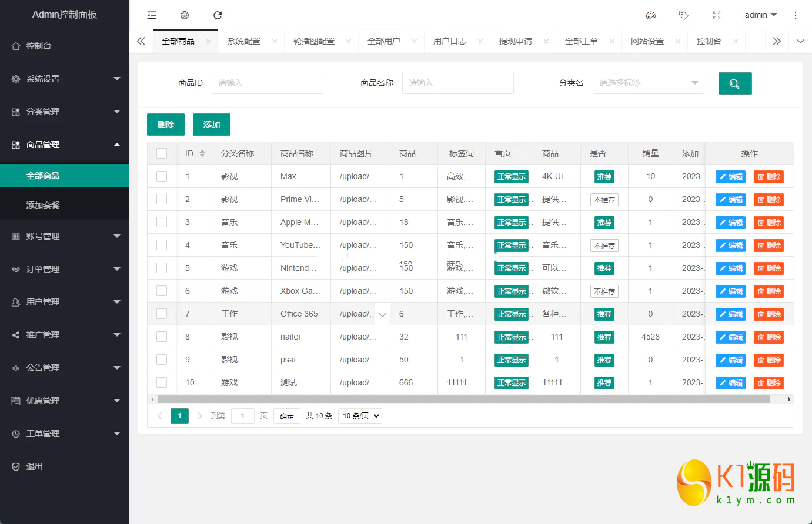The height and width of the screenshot is (524, 812).
Task: Open the theme palette icon
Action: click(650, 15)
